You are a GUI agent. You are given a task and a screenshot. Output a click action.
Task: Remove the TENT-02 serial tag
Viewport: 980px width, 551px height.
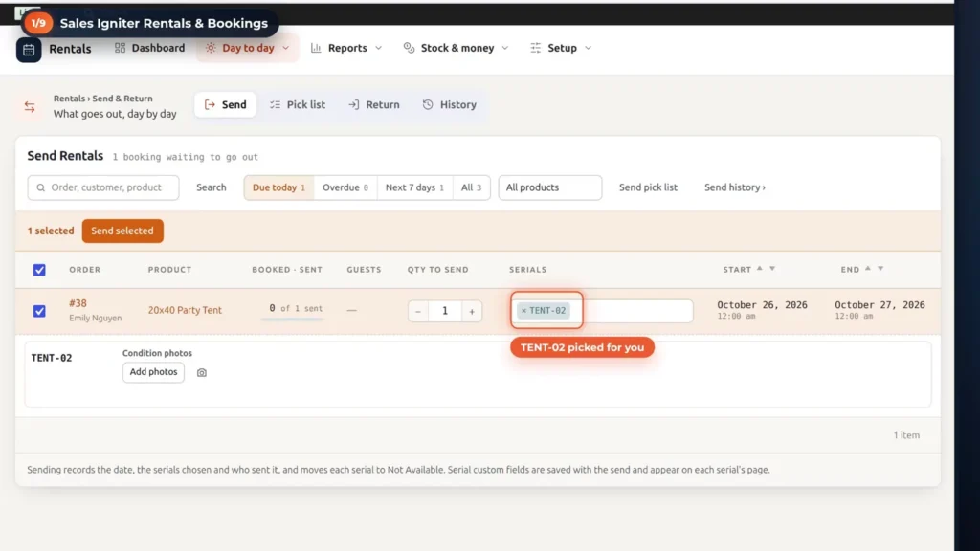pos(523,311)
